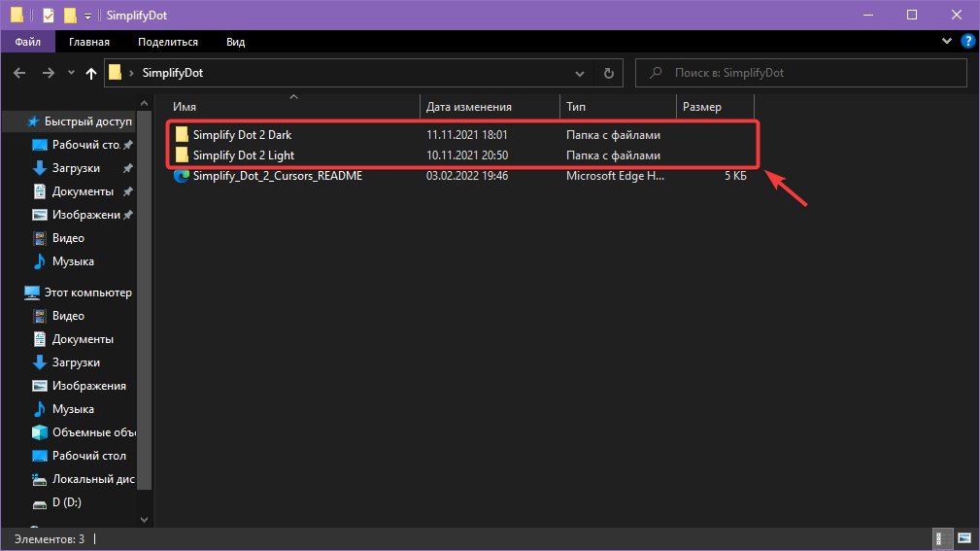Click the folder icon in the address bar
The image size is (980, 551).
point(115,73)
